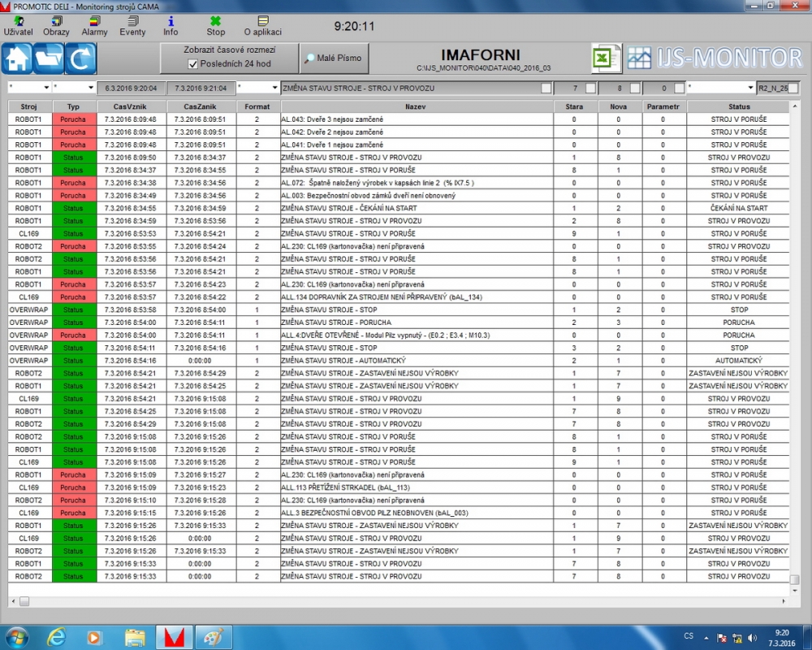Click the Malé Písmo button

(x=334, y=58)
